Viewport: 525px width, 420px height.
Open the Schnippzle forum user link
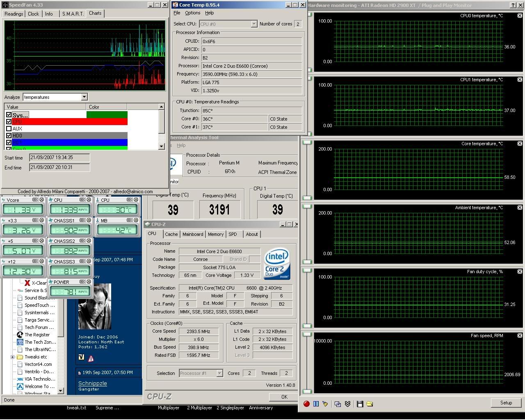pyautogui.click(x=93, y=383)
